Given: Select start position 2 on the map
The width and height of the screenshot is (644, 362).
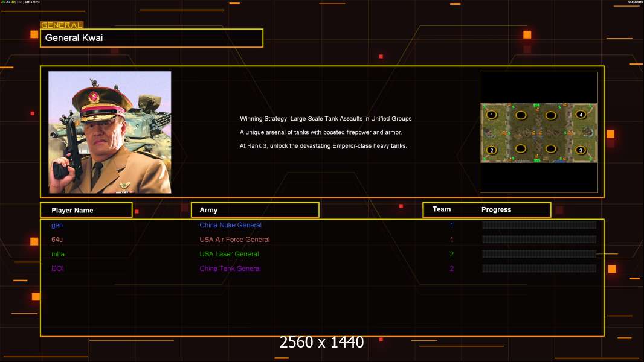Looking at the screenshot, I should click(492, 150).
